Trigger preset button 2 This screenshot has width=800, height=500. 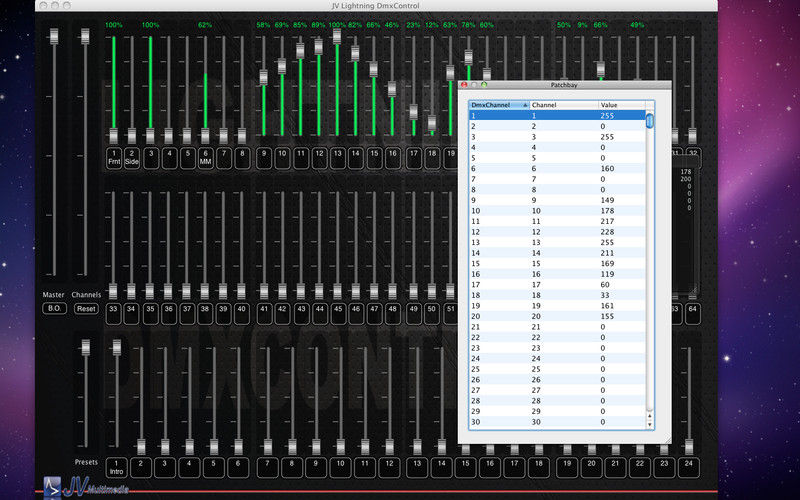click(141, 468)
